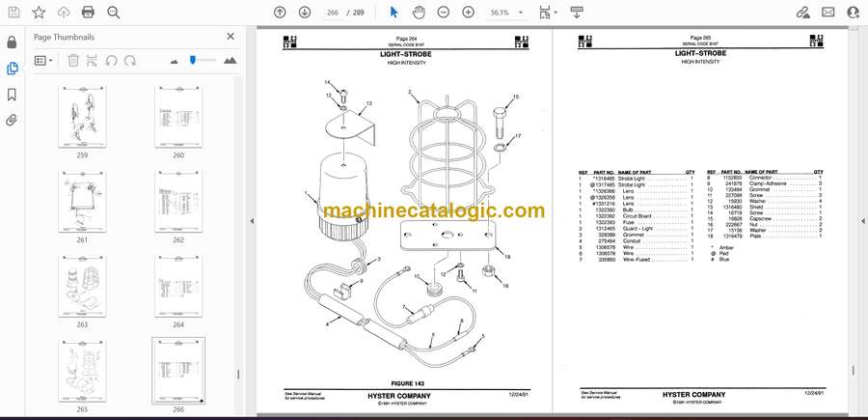Select page 263 thumbnail
The height and width of the screenshot is (420, 868).
[x=82, y=287]
